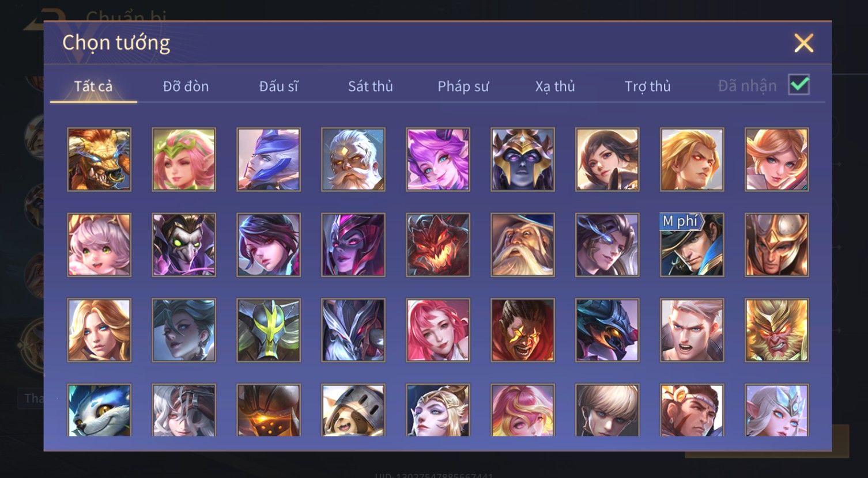Select the blue cat hero with yellow eyes
Image resolution: width=868 pixels, height=478 pixels.
click(99, 410)
